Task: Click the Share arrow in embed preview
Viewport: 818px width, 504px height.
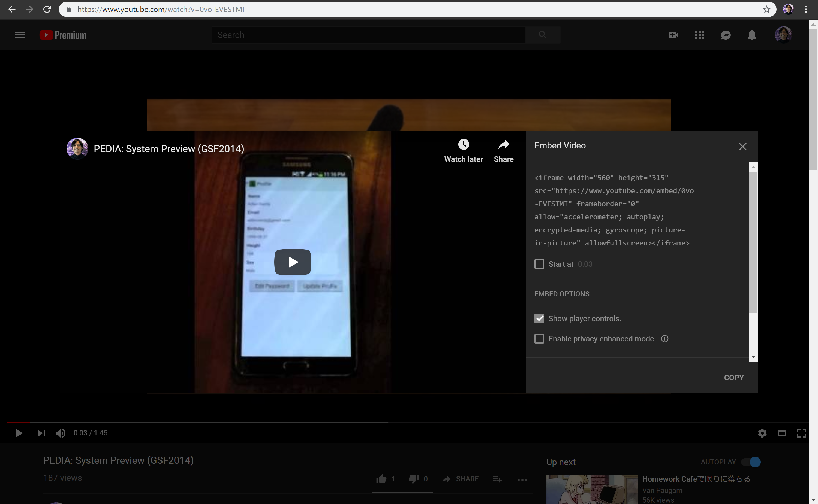Action: pos(503,145)
